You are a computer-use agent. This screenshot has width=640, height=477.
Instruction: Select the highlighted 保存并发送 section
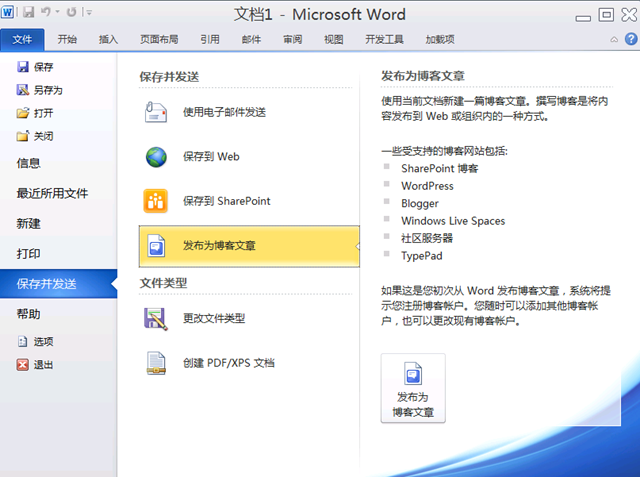(58, 284)
